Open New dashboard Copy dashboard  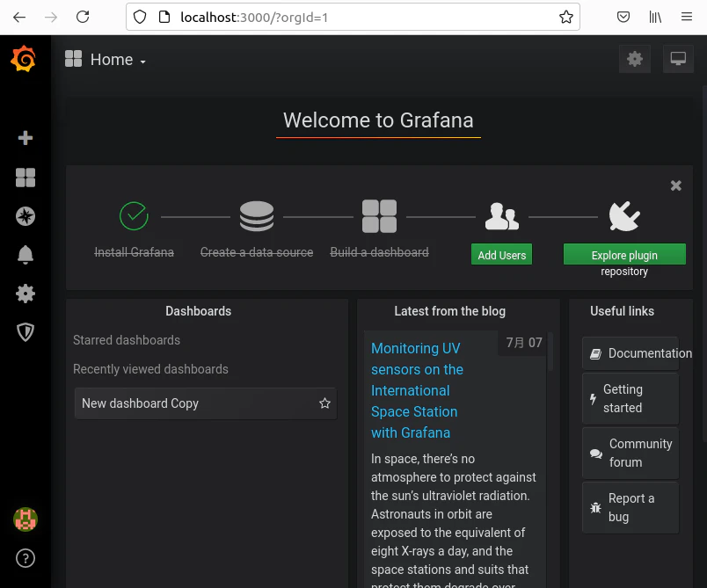click(206, 403)
